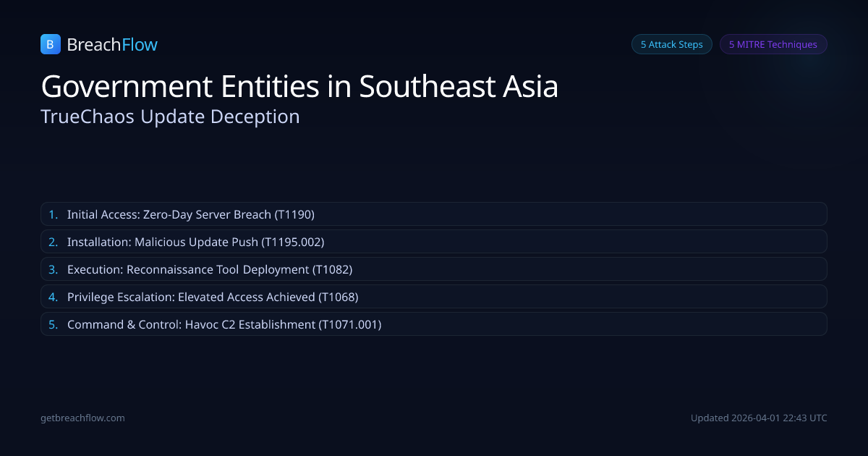Select the "5 Attack Steps" badge

(671, 44)
